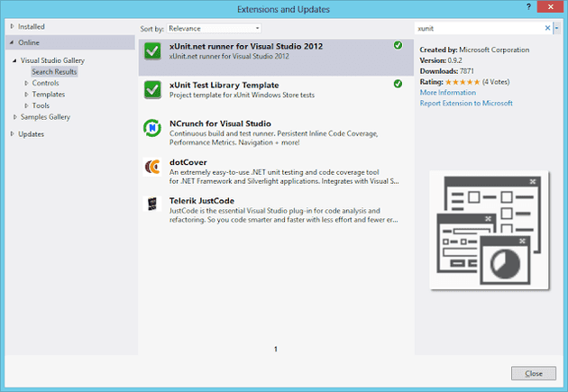568x392 pixels.
Task: Select xUnit Test Library Template title
Action: point(224,85)
